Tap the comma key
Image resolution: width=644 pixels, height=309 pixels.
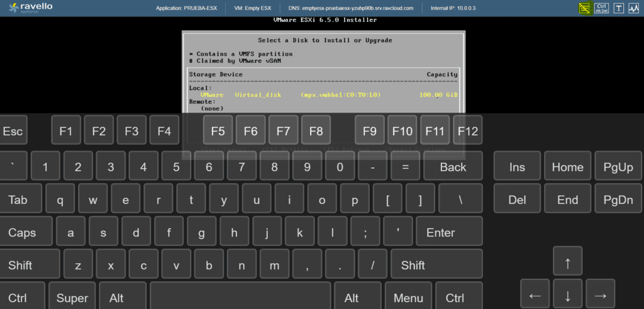coord(307,264)
